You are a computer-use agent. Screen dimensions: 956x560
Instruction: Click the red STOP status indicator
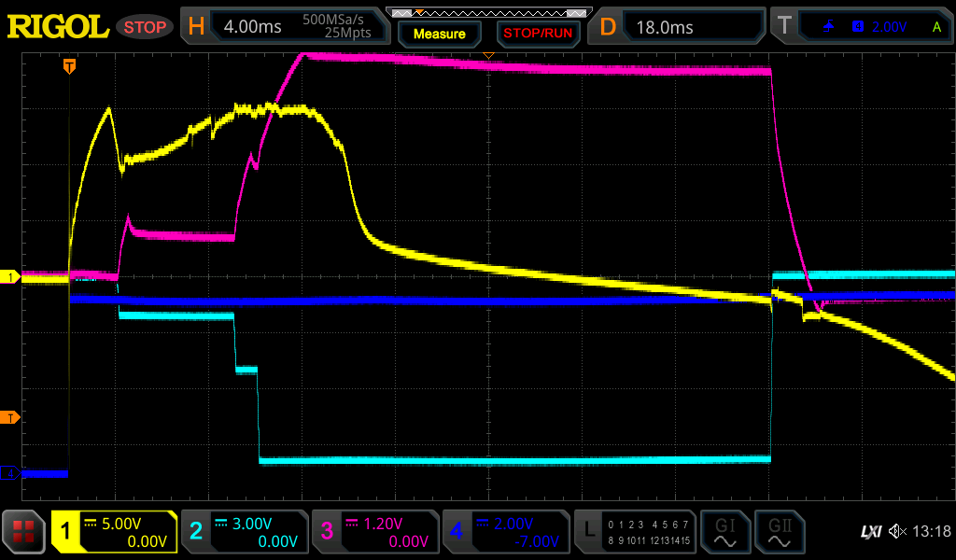pos(145,27)
